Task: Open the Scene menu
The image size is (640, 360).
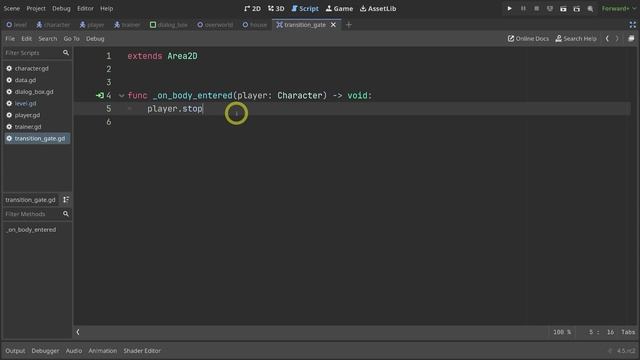Action: pyautogui.click(x=11, y=8)
